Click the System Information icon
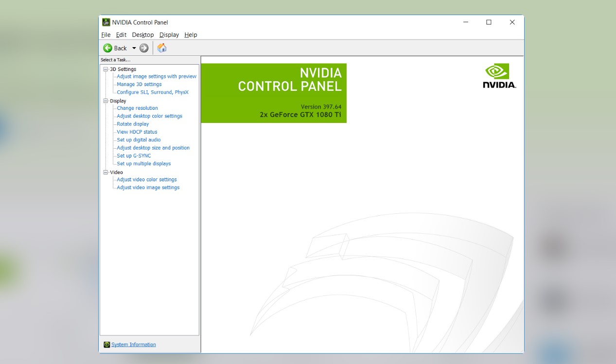 click(107, 345)
